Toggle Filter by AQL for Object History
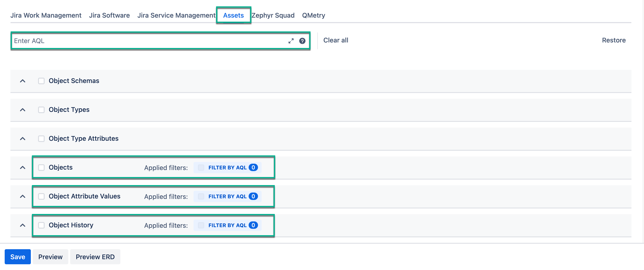This screenshot has height=270, width=644. tap(201, 225)
